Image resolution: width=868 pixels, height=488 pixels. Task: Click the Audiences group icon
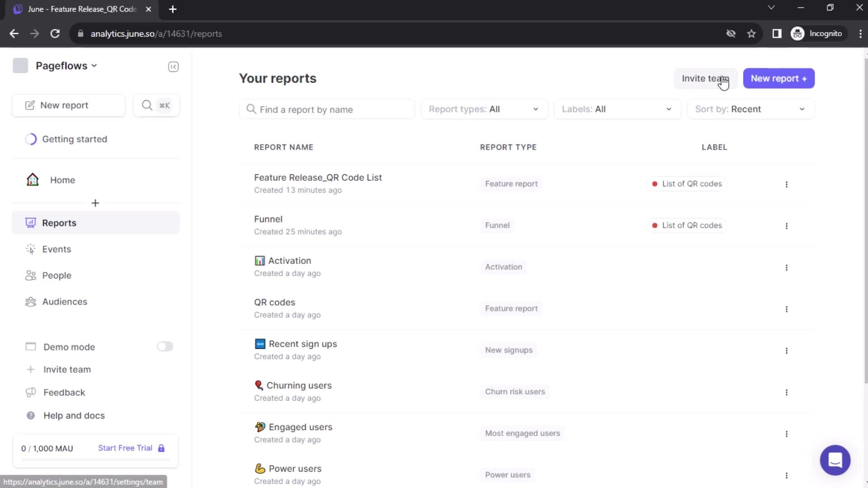click(x=30, y=302)
